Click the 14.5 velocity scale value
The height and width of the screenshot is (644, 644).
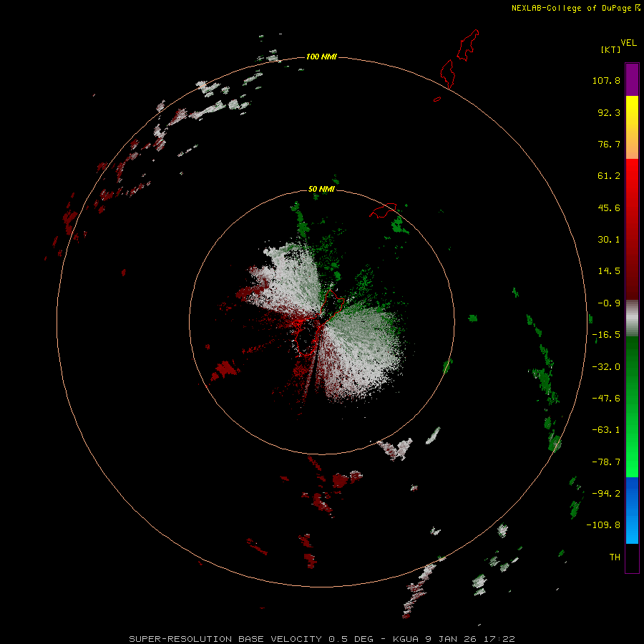tap(609, 271)
